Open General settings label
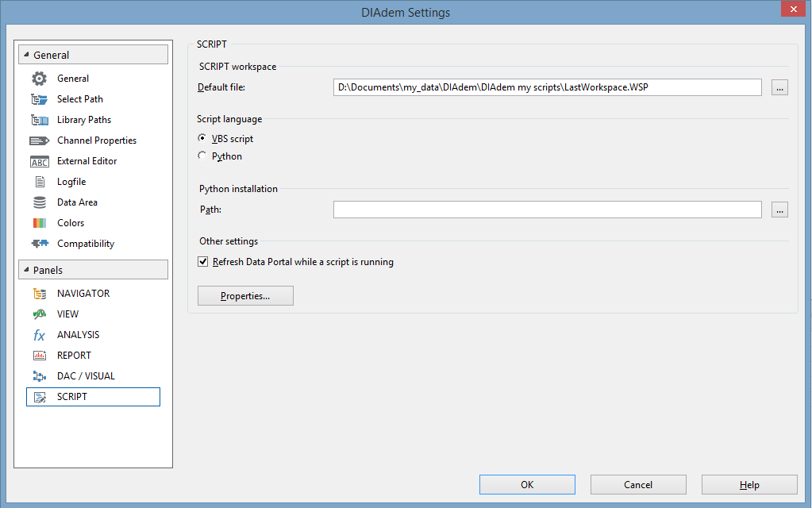This screenshot has width=812, height=508. (x=73, y=79)
